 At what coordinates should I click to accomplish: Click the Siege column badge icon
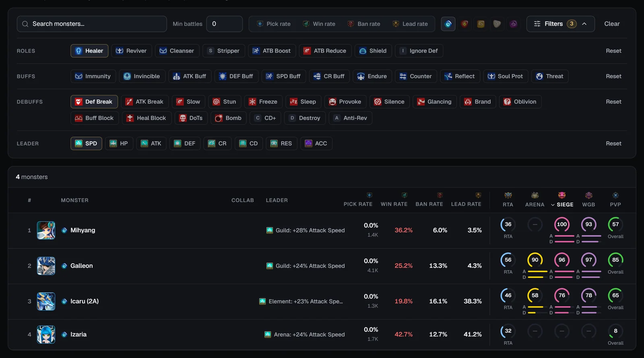point(562,195)
